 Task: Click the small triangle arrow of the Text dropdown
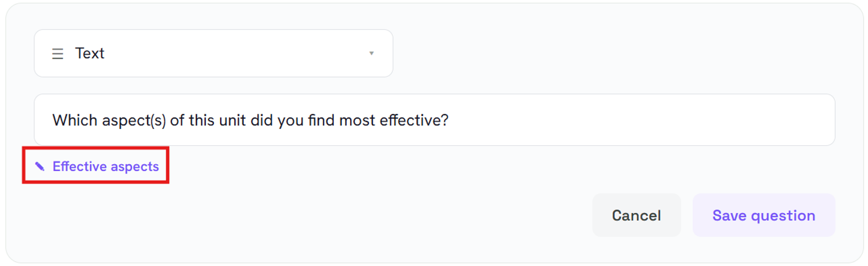click(x=372, y=53)
